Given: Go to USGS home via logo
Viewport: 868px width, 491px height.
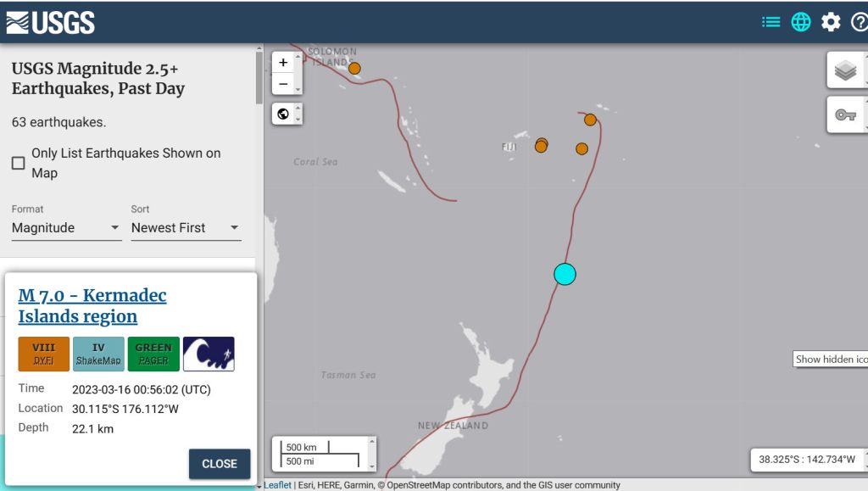Looking at the screenshot, I should click(51, 22).
